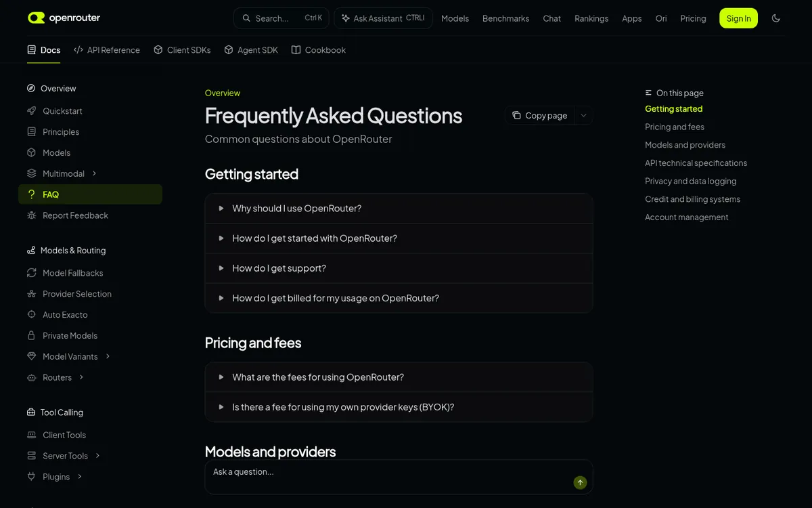Open Models in top navigation
Viewport: 812px width, 508px height.
455,18
